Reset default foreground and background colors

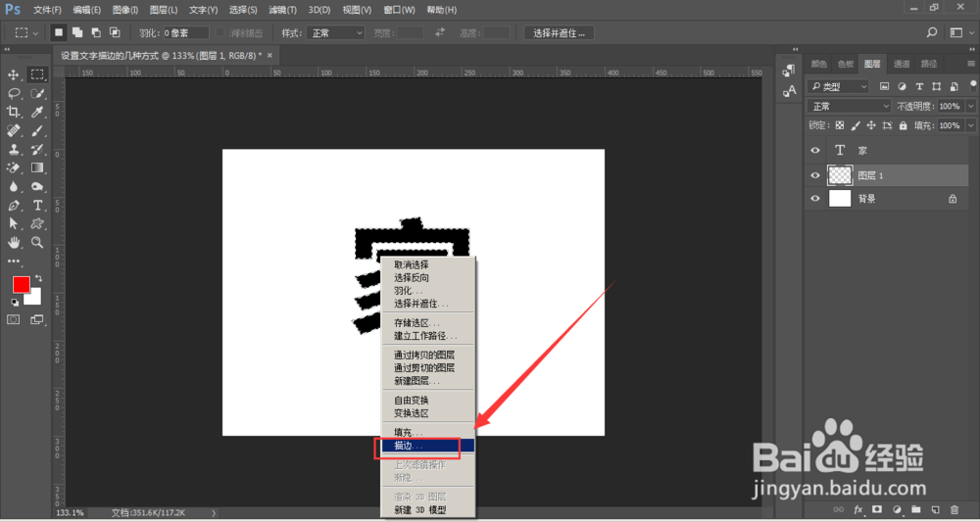pyautogui.click(x=15, y=303)
